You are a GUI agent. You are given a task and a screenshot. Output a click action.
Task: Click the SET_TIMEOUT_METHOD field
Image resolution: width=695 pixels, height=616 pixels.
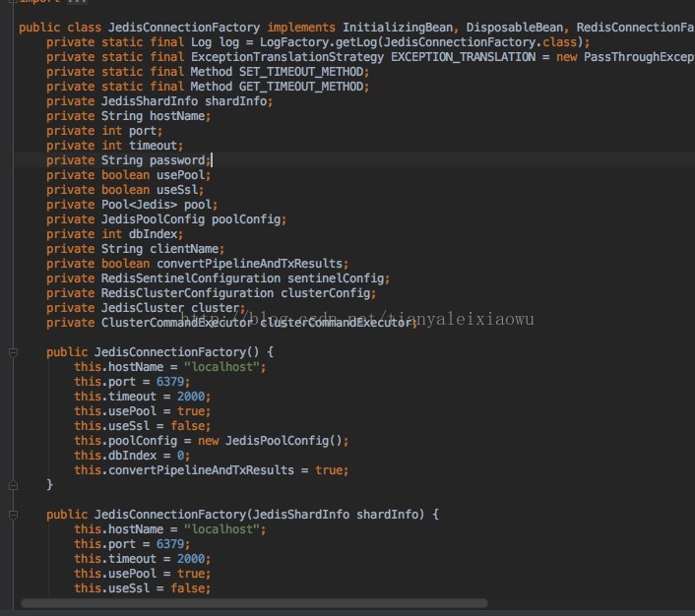click(x=301, y=72)
